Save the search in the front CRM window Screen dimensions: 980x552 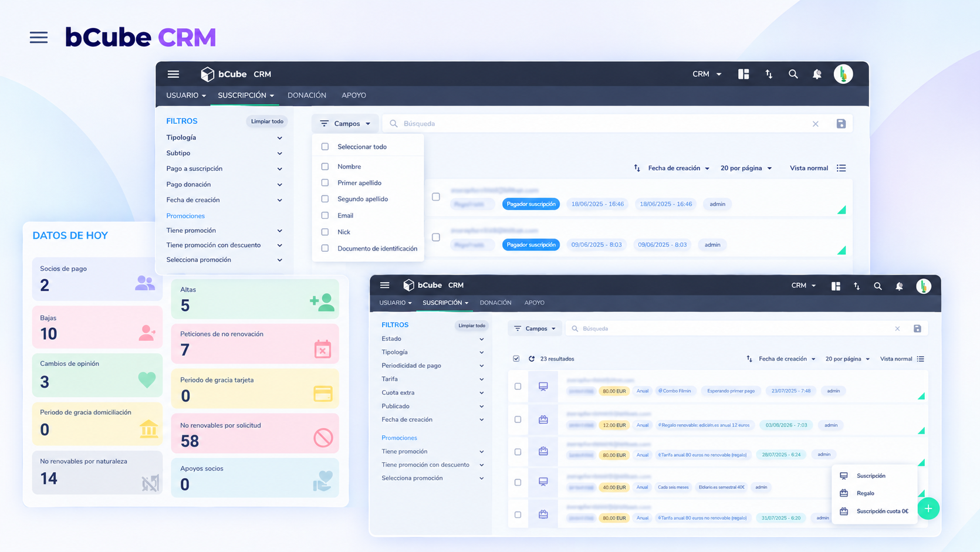917,329
